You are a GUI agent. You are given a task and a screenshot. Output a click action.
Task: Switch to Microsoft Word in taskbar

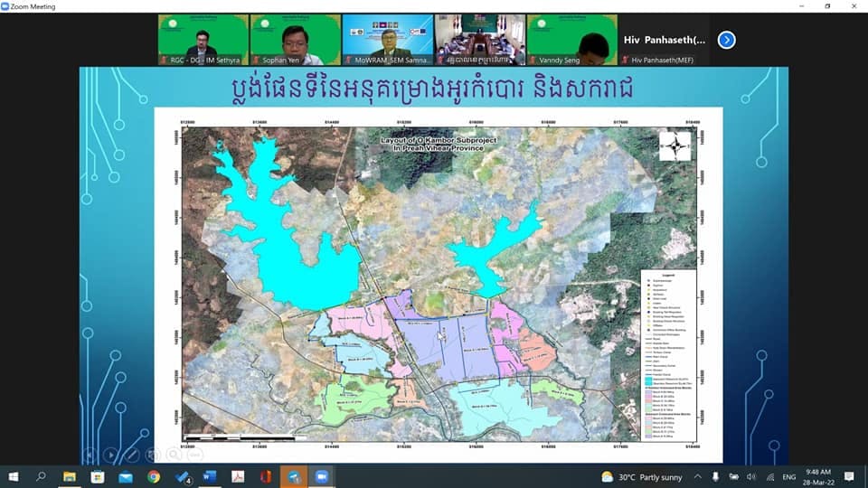click(210, 476)
